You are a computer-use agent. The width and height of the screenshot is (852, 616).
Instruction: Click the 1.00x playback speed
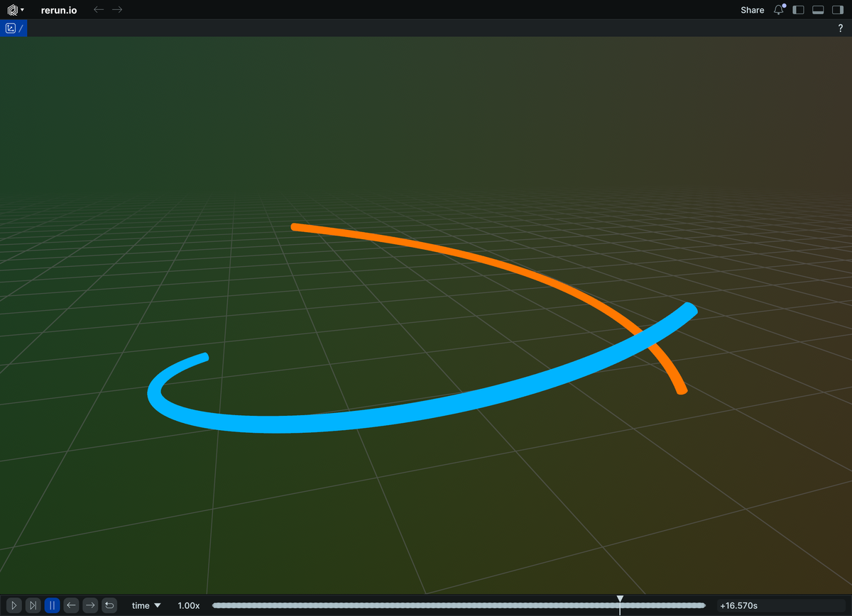click(x=188, y=605)
